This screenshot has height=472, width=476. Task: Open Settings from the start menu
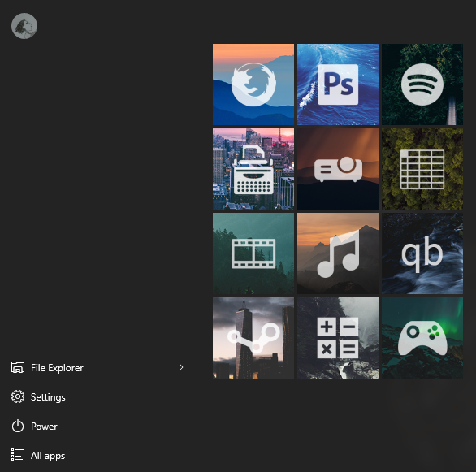pos(97,397)
